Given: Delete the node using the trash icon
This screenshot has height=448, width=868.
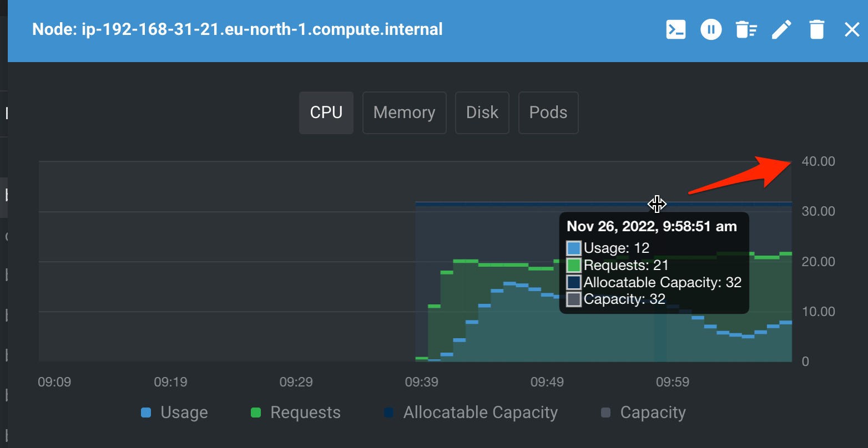Looking at the screenshot, I should (816, 29).
